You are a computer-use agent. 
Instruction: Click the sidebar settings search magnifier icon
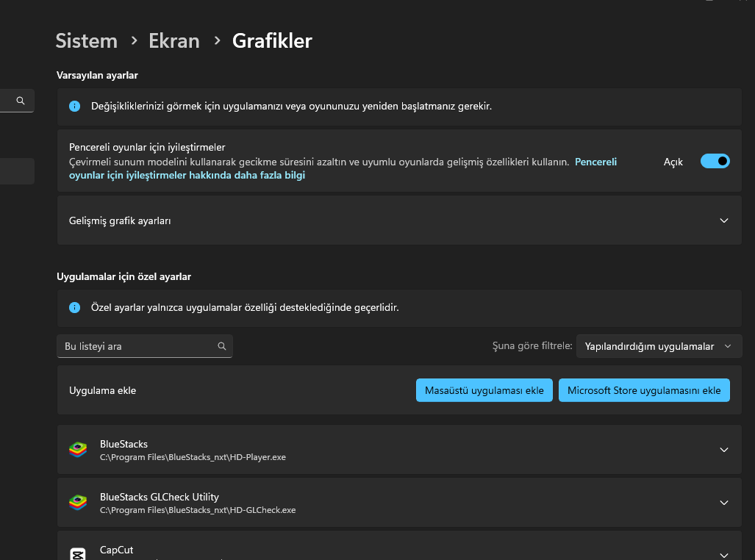pyautogui.click(x=21, y=101)
